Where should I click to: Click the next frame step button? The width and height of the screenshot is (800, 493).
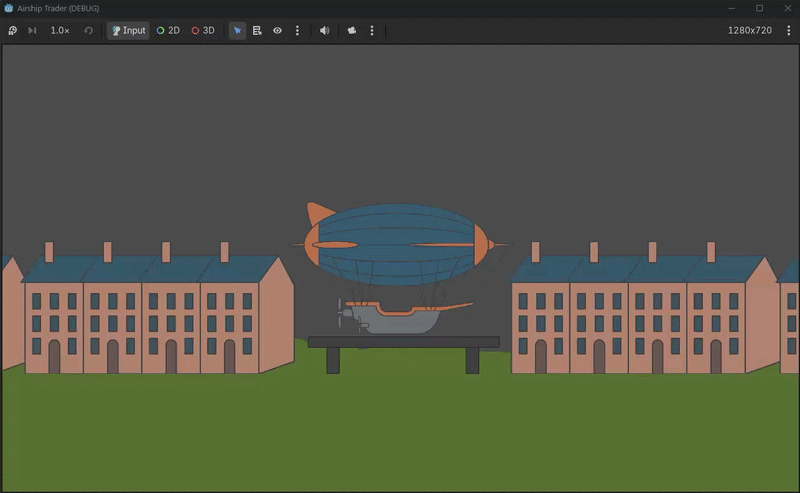pos(32,31)
